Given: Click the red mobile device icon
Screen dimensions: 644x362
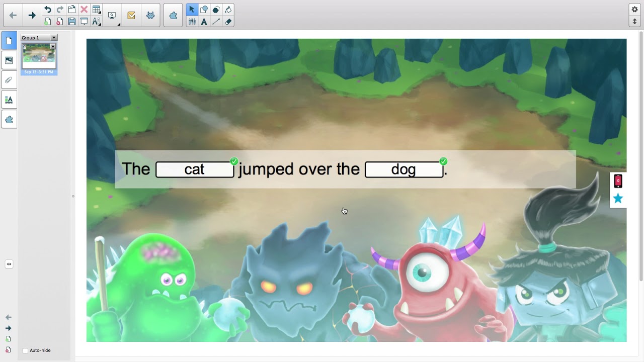Looking at the screenshot, I should click(x=618, y=181).
